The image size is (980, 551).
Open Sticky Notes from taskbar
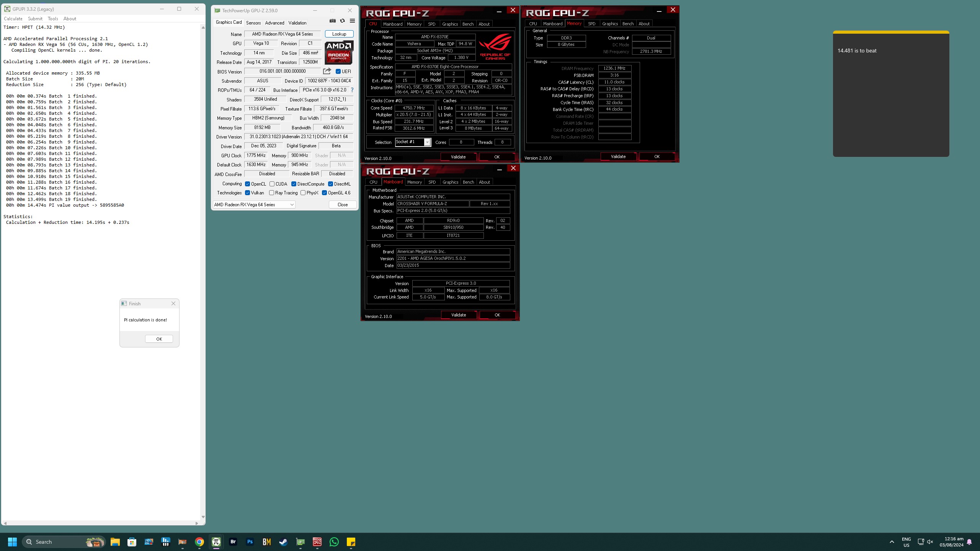point(351,542)
